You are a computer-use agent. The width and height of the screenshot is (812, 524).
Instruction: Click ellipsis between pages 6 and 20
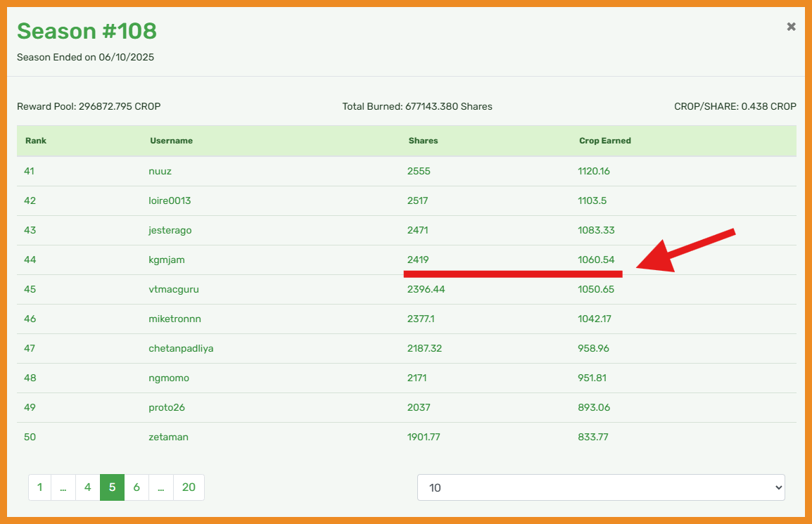coord(161,487)
